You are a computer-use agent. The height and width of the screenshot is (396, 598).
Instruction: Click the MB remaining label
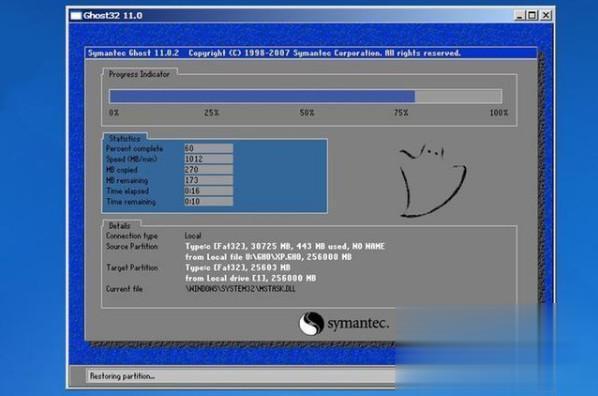(127, 180)
